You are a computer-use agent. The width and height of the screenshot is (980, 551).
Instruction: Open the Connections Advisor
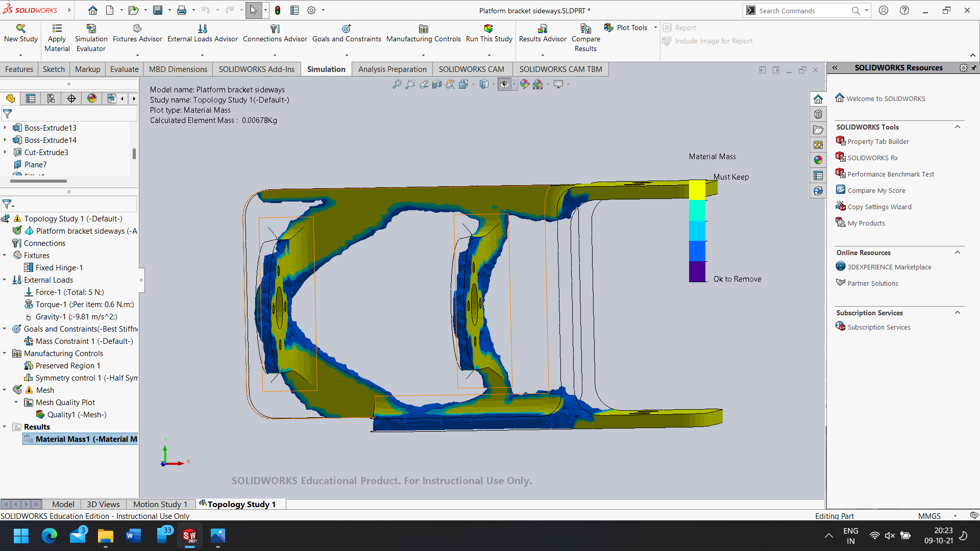coord(275,33)
